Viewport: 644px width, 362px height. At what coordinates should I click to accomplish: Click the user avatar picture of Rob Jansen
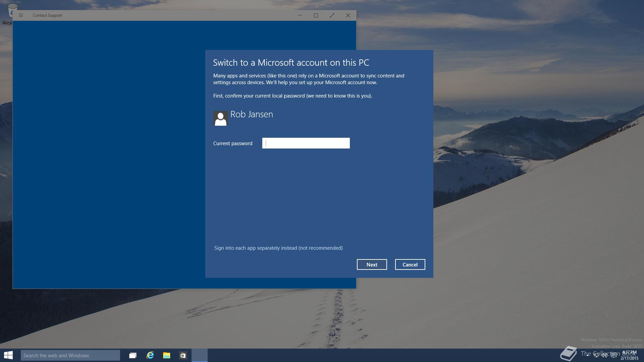click(x=220, y=118)
